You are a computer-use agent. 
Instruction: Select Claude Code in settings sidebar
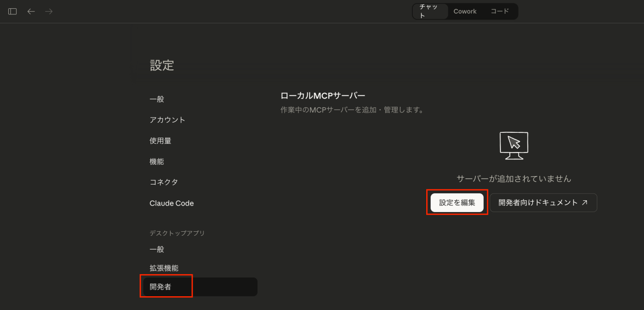pos(172,203)
